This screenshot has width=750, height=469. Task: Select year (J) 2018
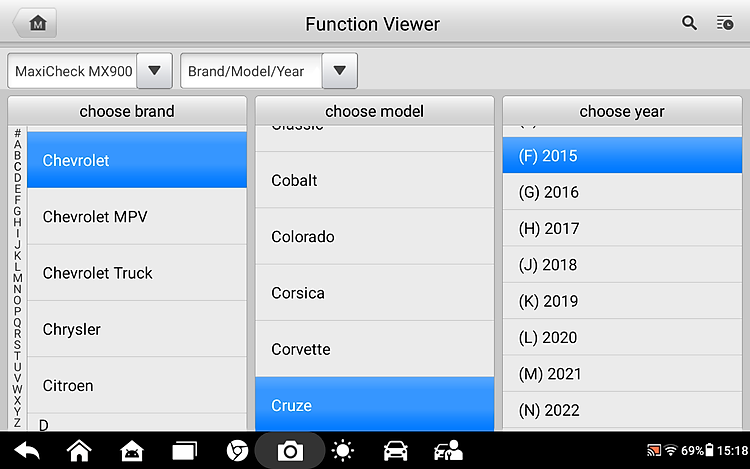pos(622,264)
